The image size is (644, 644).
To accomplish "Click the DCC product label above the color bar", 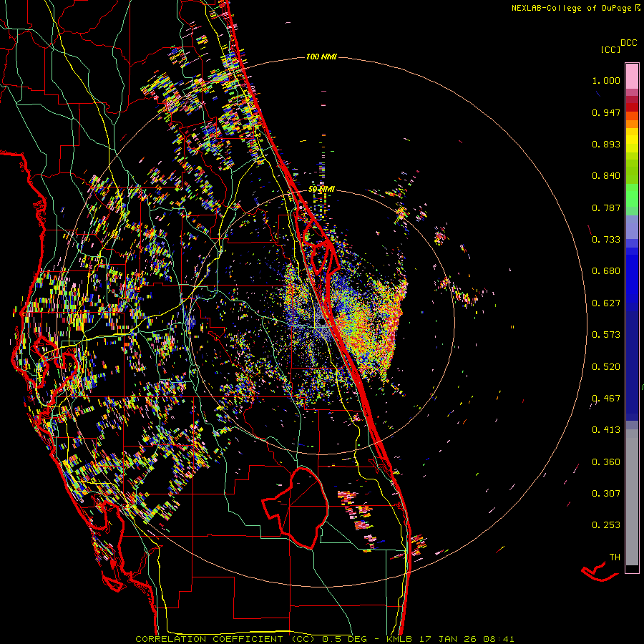I will (629, 43).
